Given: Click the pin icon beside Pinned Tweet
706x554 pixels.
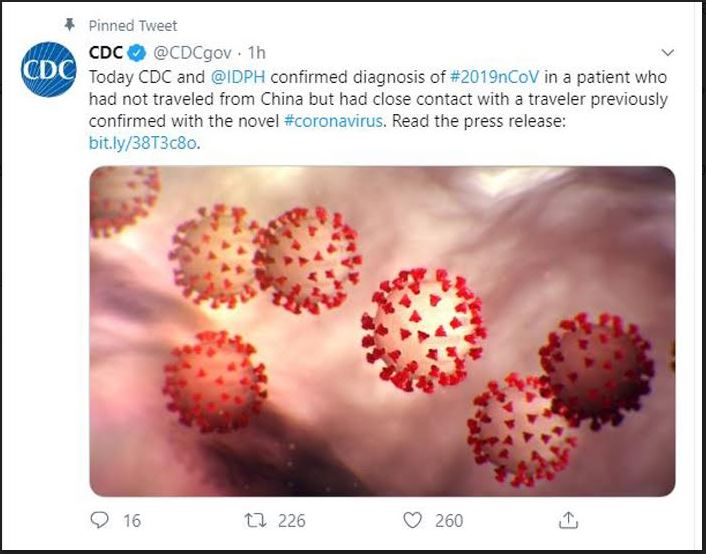Looking at the screenshot, I should (x=69, y=24).
